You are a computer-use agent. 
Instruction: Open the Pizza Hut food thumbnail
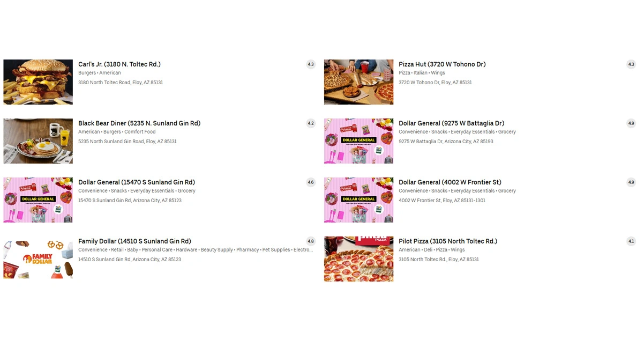[358, 82]
